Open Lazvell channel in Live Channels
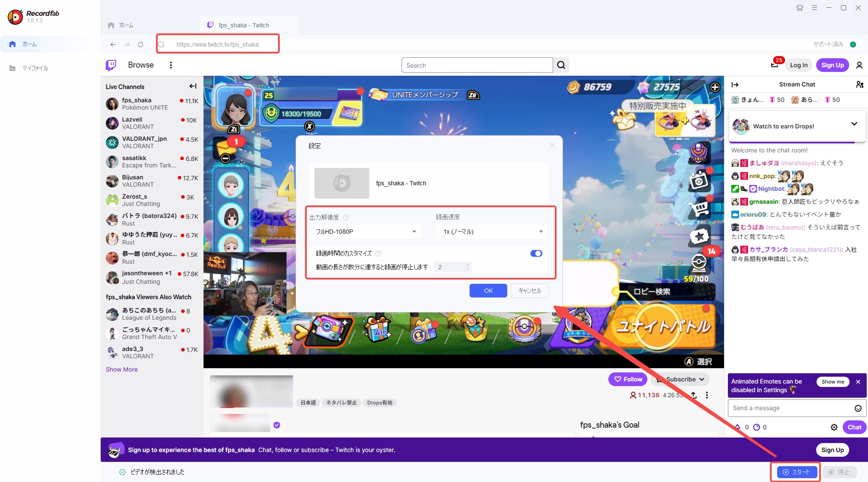The height and width of the screenshot is (482, 868). pyautogui.click(x=152, y=123)
